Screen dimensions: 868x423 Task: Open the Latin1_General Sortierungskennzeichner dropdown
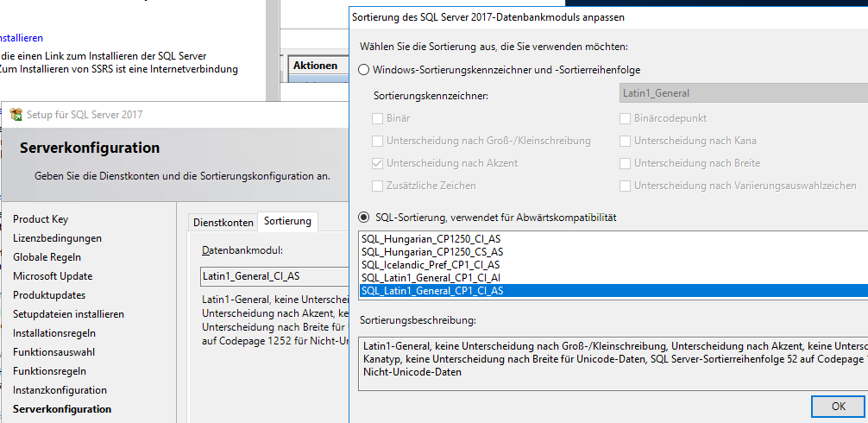pyautogui.click(x=744, y=93)
